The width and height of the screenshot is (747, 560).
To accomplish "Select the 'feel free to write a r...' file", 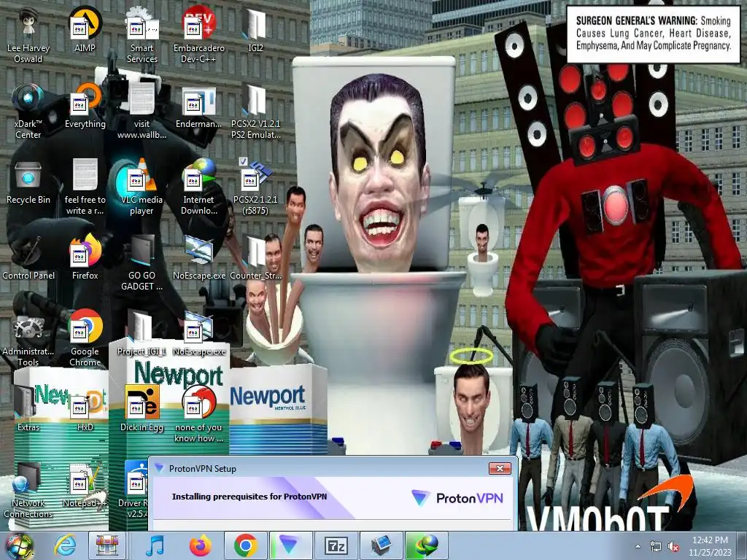I will 85,187.
